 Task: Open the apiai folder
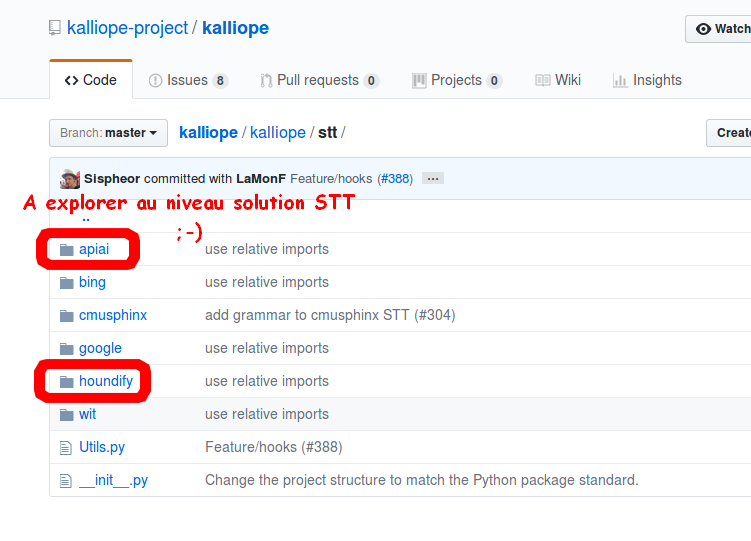click(x=94, y=249)
